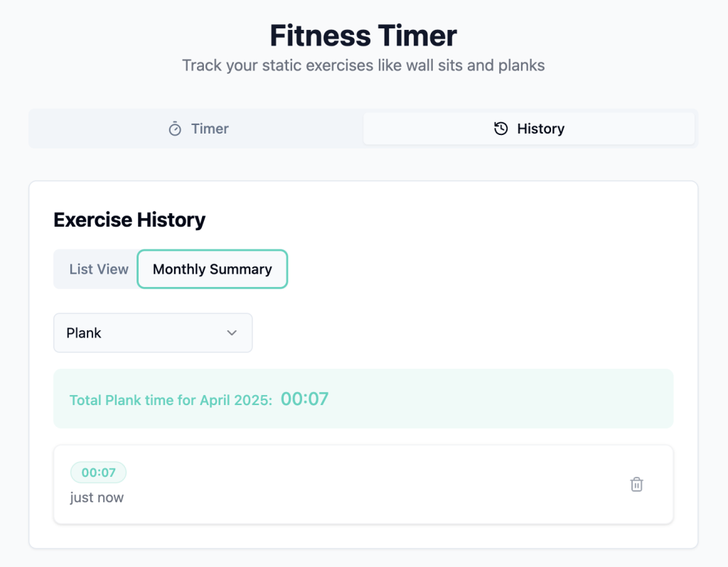Select the Monthly Summary view
Viewport: 728px width, 567px height.
pyautogui.click(x=212, y=269)
